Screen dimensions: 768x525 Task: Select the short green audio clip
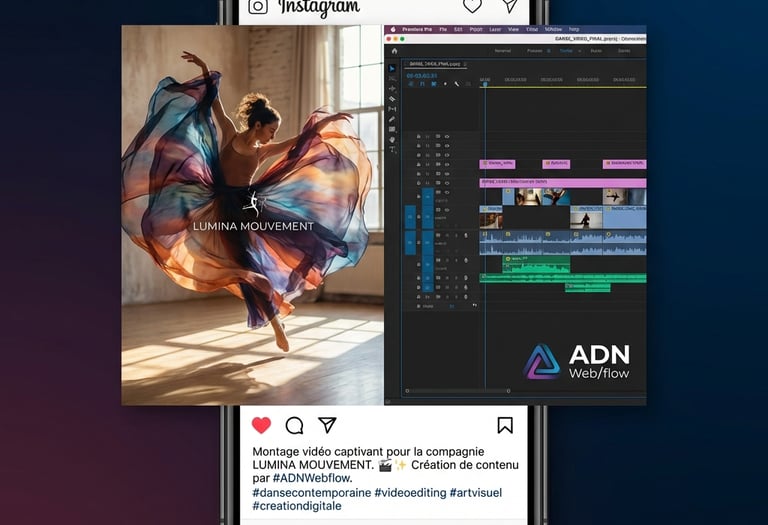point(588,287)
